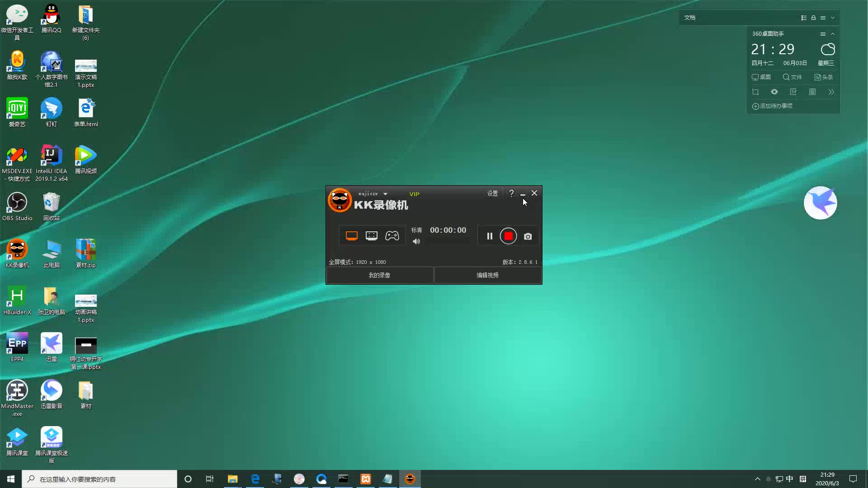
Task: Select the 素材.zip archive icon
Action: coord(85,253)
